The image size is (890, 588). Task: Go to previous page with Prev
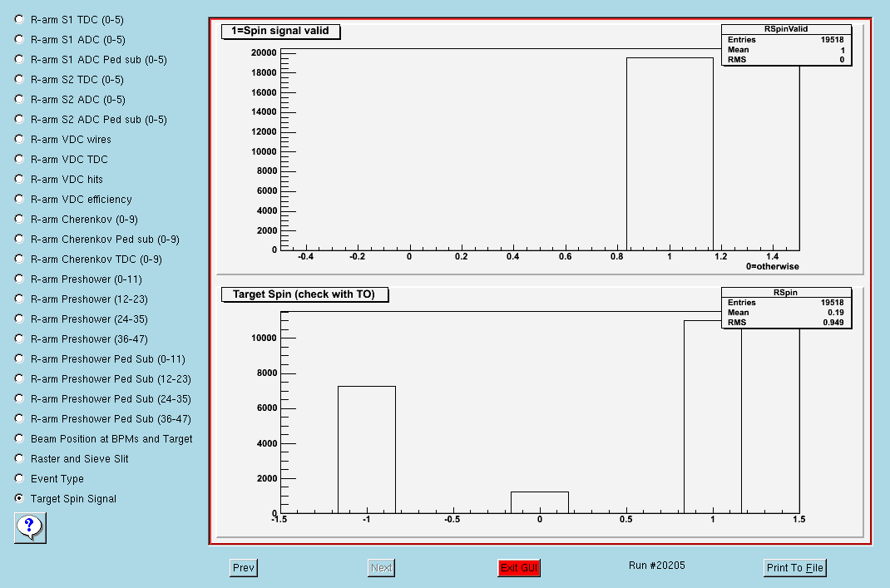coord(244,567)
